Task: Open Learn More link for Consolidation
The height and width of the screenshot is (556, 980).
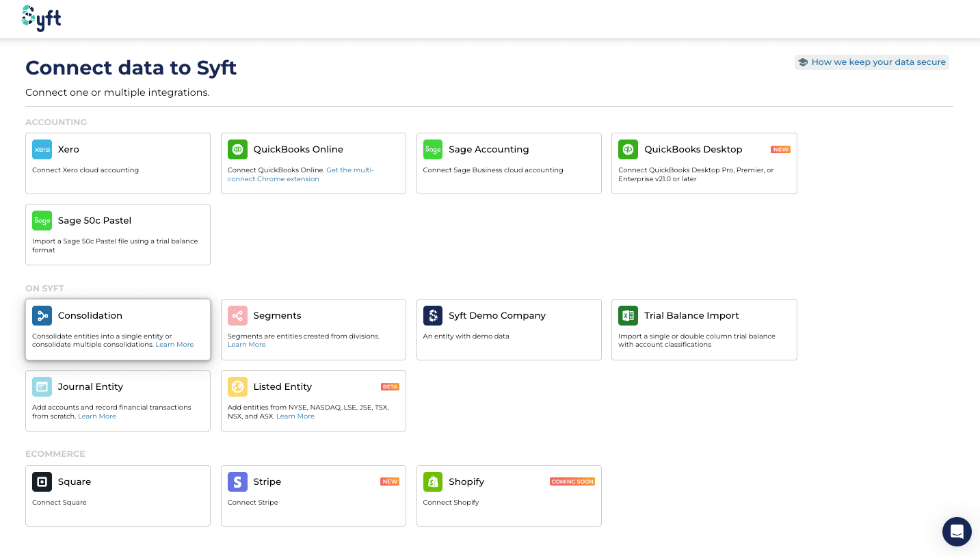Action: [174, 345]
